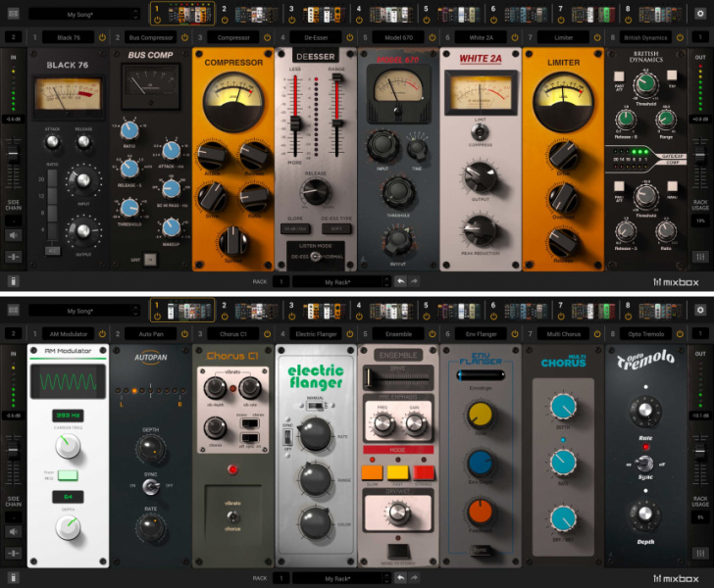Click the Ensemble orange SLOW mode button
Image resolution: width=714 pixels, height=588 pixels.
point(372,472)
